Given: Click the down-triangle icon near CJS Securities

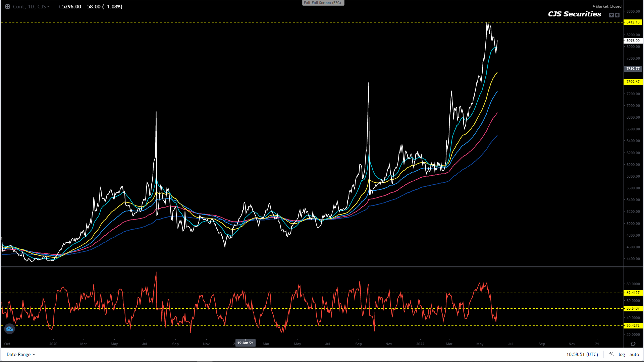Looking at the screenshot, I should click(611, 15).
